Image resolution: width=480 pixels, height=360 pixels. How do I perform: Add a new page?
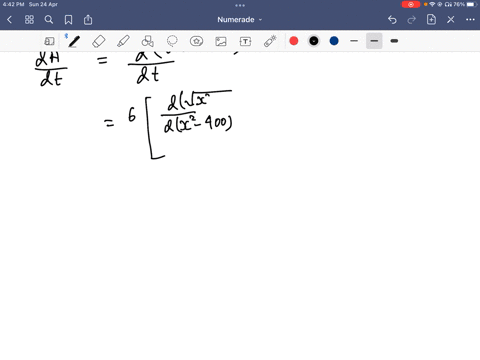(431, 20)
